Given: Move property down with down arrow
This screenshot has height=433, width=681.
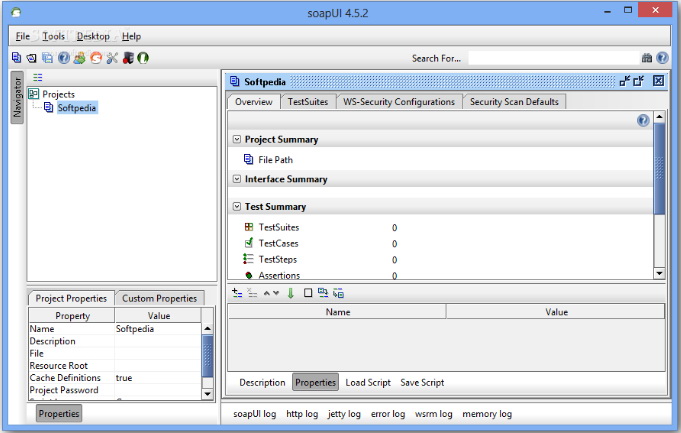Looking at the screenshot, I should pos(276,294).
